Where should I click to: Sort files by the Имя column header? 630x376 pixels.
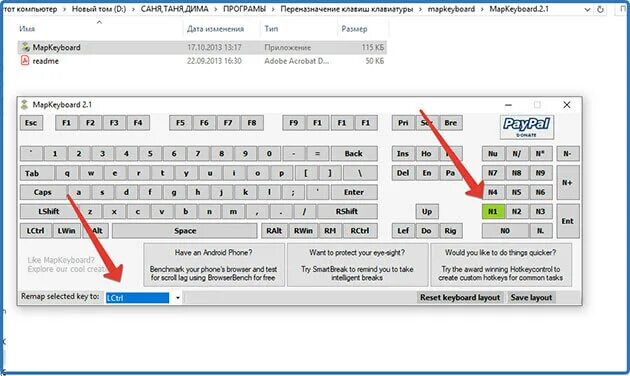(x=27, y=29)
